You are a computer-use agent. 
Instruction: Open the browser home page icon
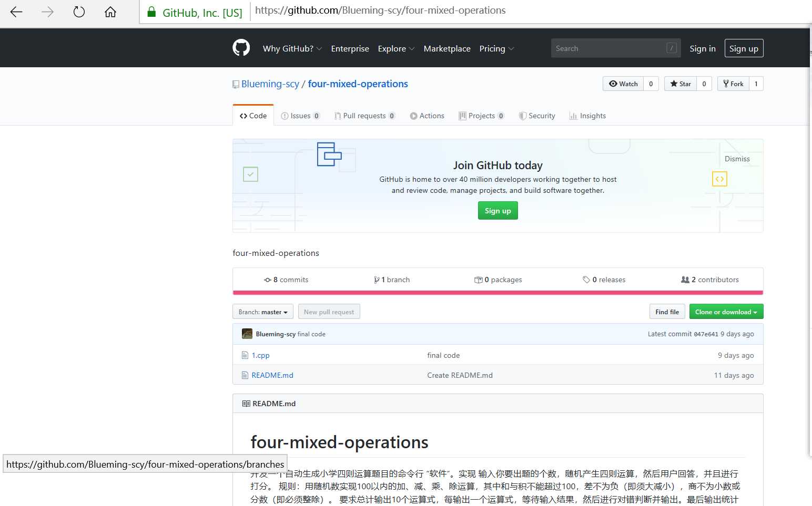(110, 12)
